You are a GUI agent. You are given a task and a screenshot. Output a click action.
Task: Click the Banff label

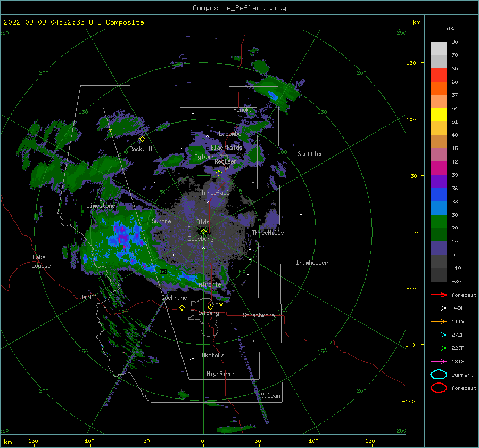[88, 297]
